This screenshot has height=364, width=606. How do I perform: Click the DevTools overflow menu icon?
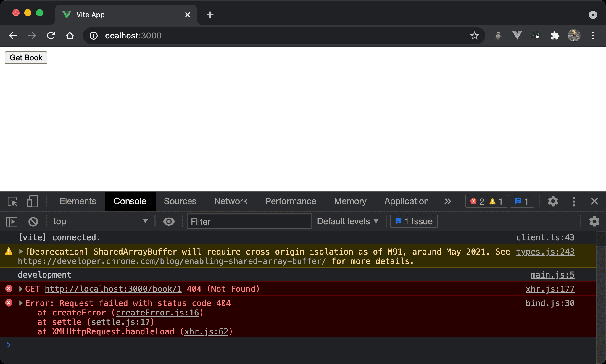(574, 201)
